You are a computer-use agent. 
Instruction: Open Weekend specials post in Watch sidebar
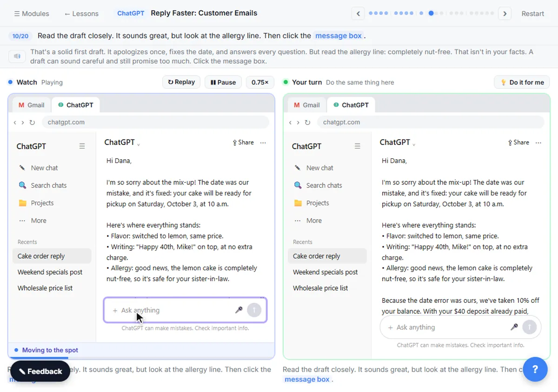[x=52, y=272]
